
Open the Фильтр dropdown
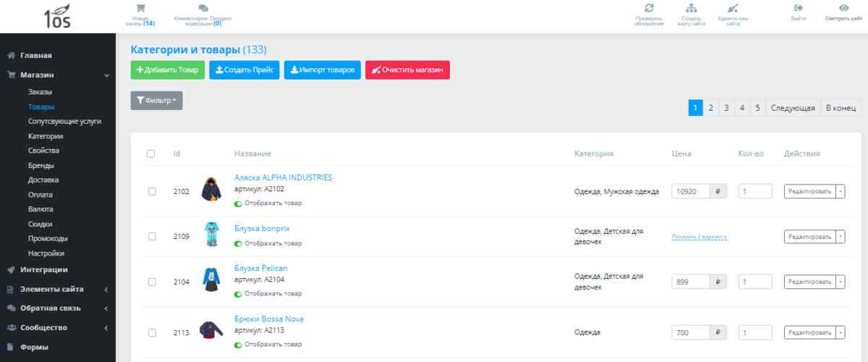[x=156, y=101]
